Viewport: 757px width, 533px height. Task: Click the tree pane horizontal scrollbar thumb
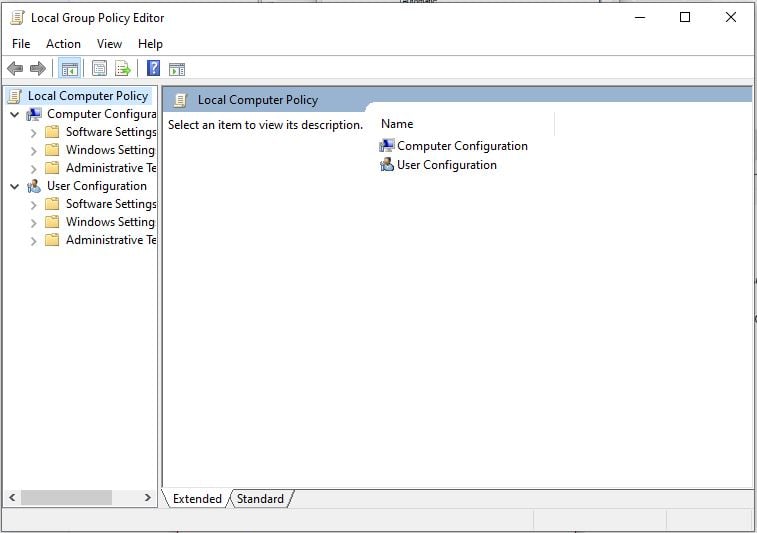(66, 497)
